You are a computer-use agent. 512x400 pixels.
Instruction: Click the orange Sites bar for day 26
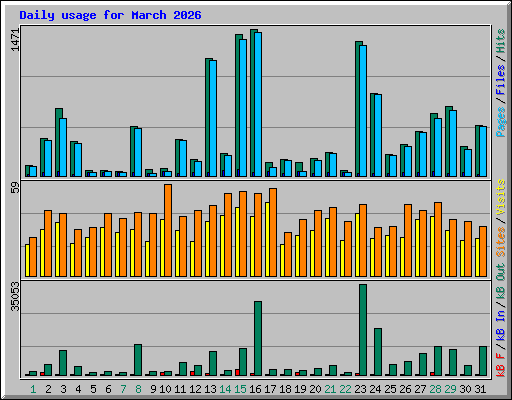pos(408,240)
